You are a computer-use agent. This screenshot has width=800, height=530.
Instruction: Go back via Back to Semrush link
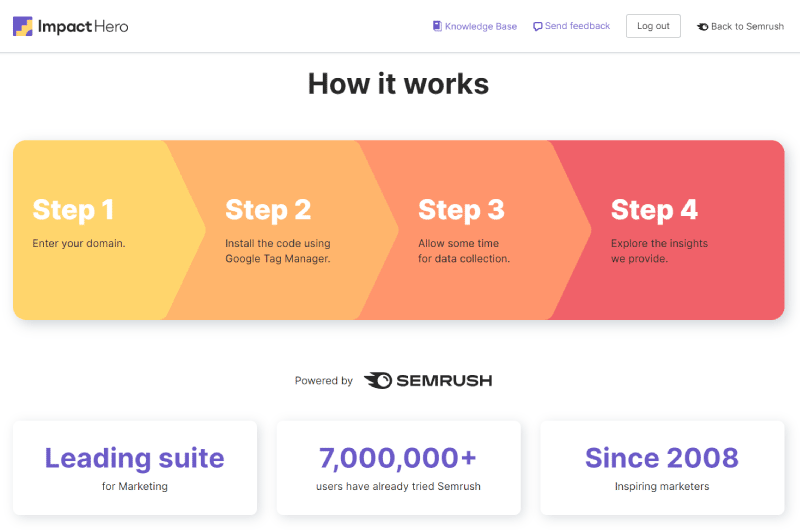pyautogui.click(x=740, y=27)
